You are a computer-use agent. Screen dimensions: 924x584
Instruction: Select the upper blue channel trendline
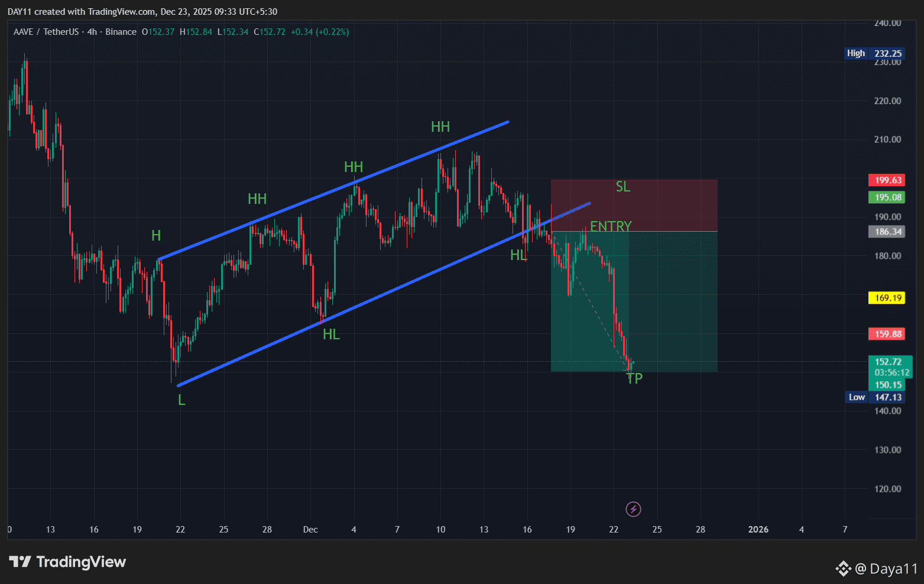(333, 191)
